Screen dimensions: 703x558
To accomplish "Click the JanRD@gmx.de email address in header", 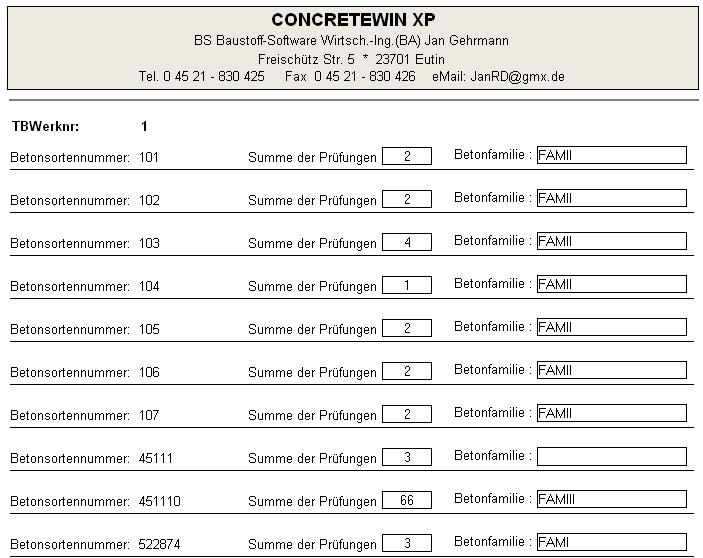I will tap(518, 76).
